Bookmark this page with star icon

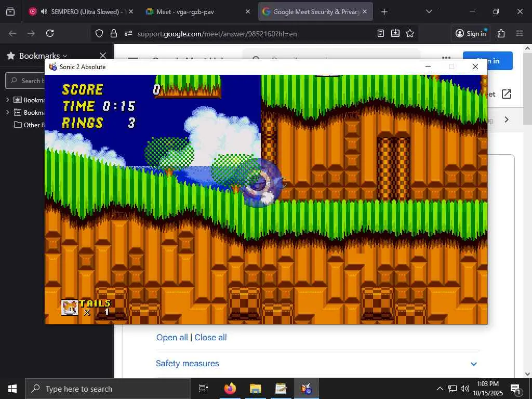(410, 33)
